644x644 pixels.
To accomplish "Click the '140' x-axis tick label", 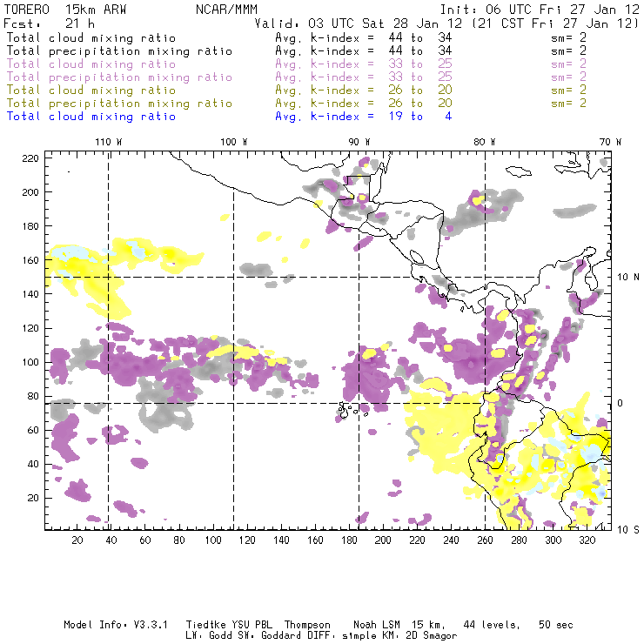I will point(281,540).
